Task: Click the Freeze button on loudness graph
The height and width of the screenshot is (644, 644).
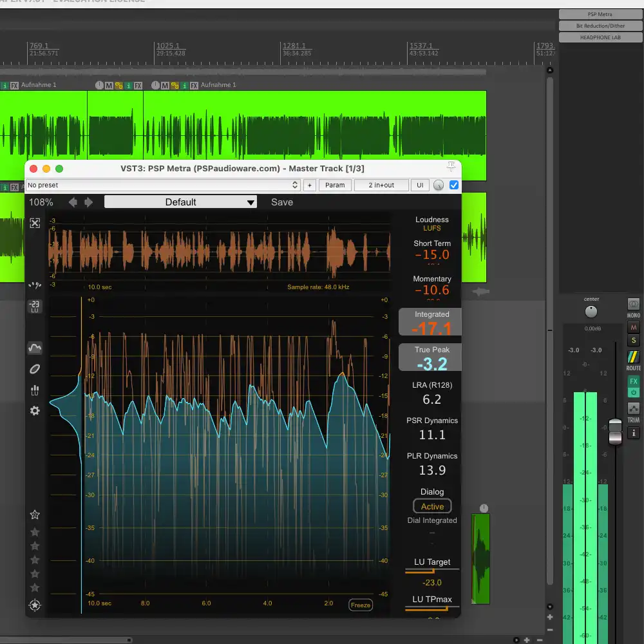Action: (x=361, y=605)
